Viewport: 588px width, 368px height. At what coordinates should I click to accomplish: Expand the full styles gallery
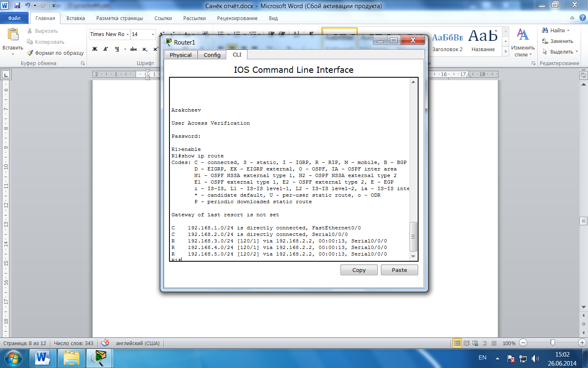point(506,52)
